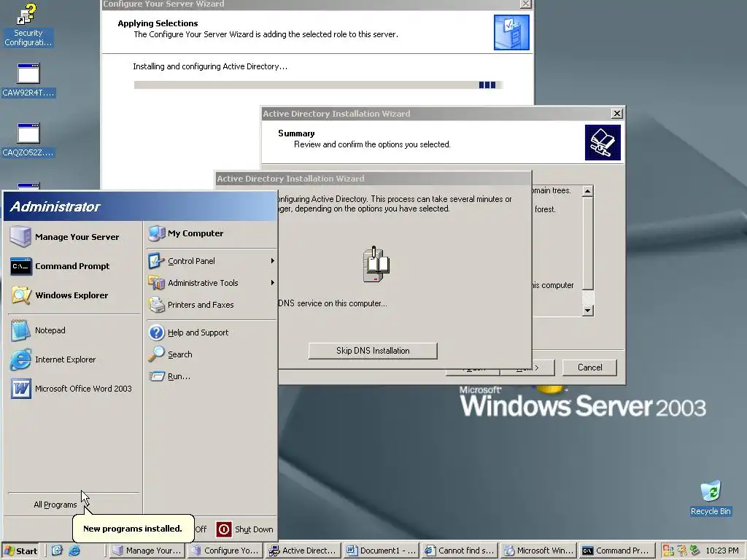Open Administrative Tools menu entry
The image size is (747, 560).
click(x=211, y=283)
